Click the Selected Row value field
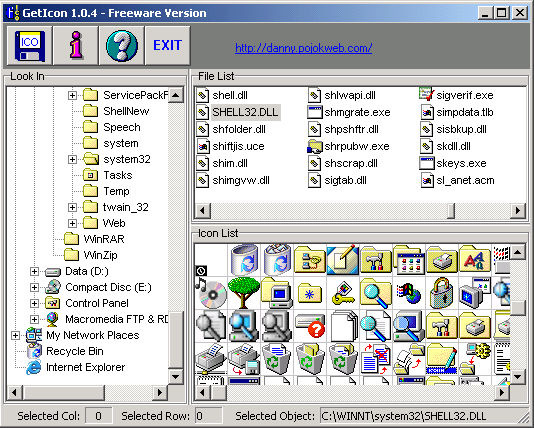Image resolution: width=534 pixels, height=428 pixels. pos(208,416)
